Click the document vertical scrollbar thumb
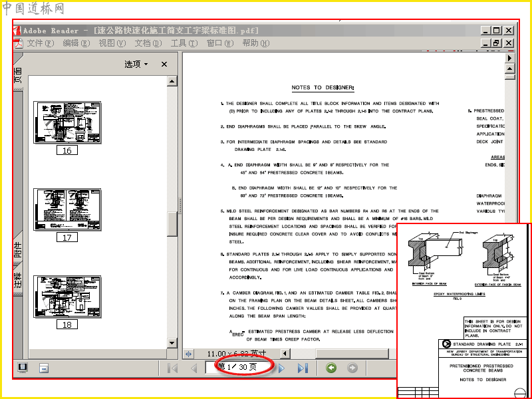 [509, 77]
